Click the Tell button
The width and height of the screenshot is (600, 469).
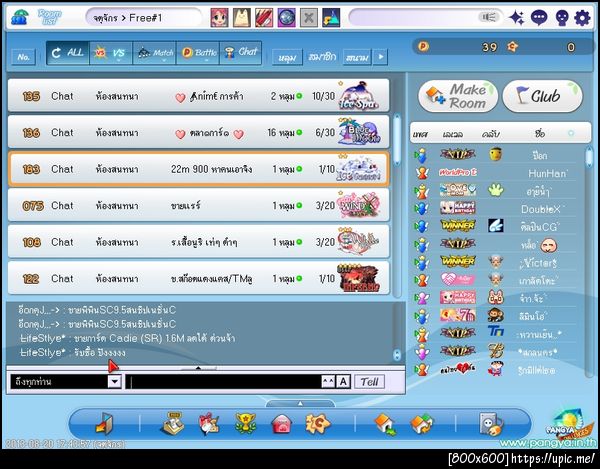pos(369,381)
